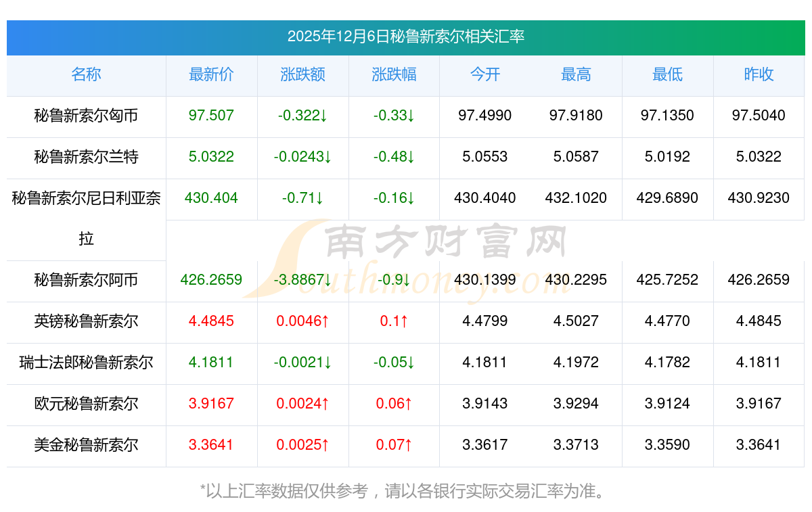Click the row name 欧元秘鲁新索尔
The height and width of the screenshot is (512, 812).
(87, 404)
